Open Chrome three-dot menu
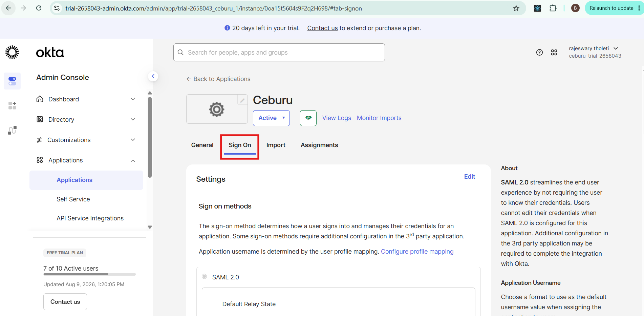Image resolution: width=644 pixels, height=316 pixels. pos(639,8)
